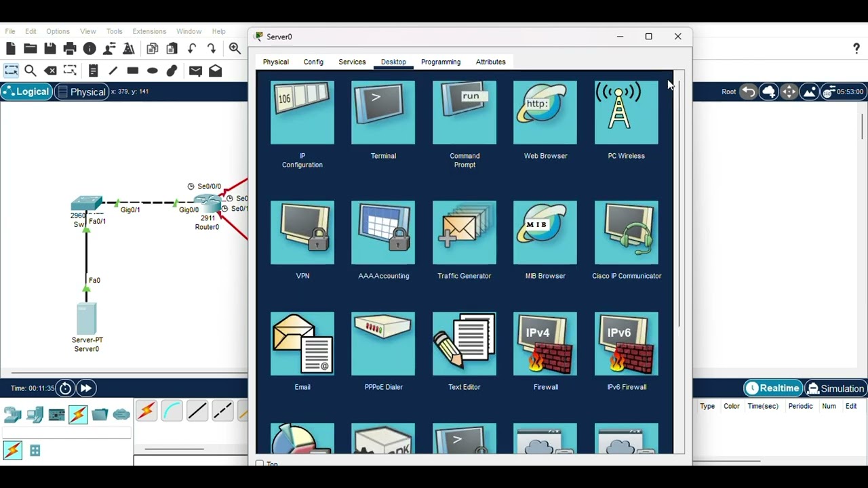The width and height of the screenshot is (868, 488).
Task: Switch to Logical workspace view
Action: tap(26, 91)
